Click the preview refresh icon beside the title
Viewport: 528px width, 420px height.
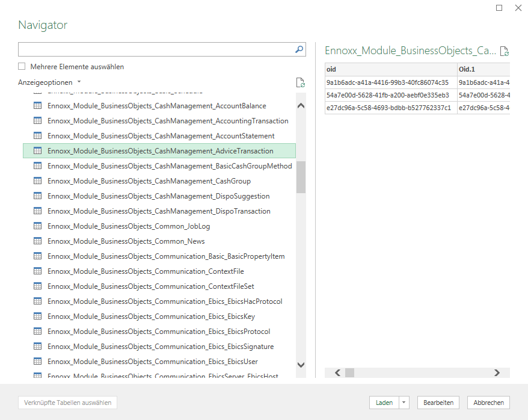click(x=505, y=51)
